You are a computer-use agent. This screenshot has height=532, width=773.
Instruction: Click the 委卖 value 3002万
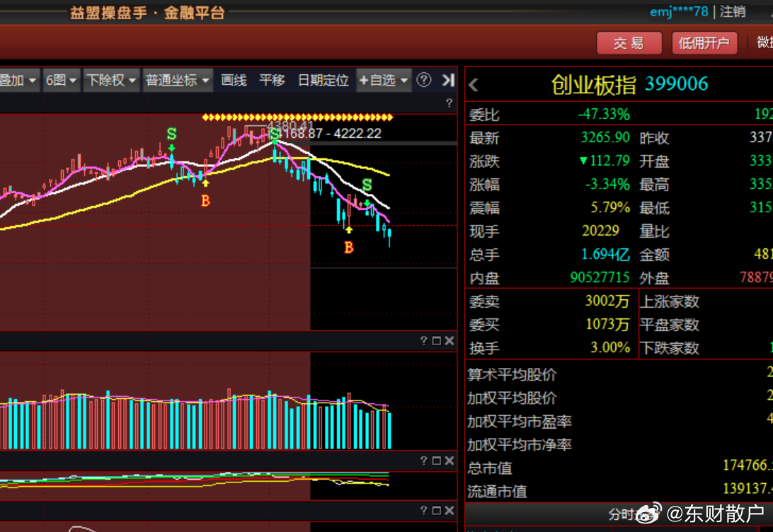tap(607, 301)
